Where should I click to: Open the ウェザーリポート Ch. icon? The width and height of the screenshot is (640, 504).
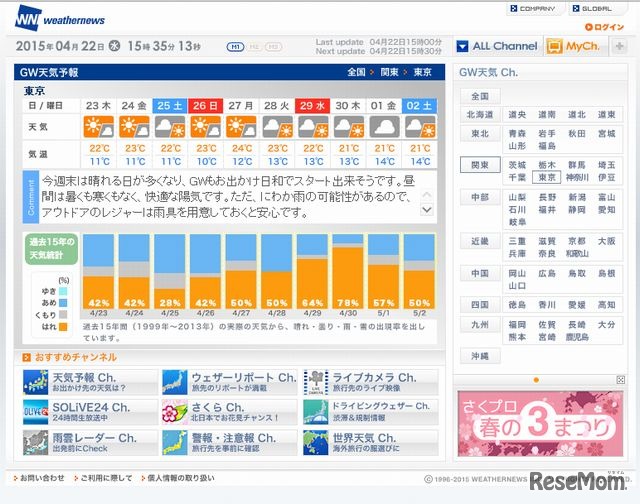pos(175,382)
